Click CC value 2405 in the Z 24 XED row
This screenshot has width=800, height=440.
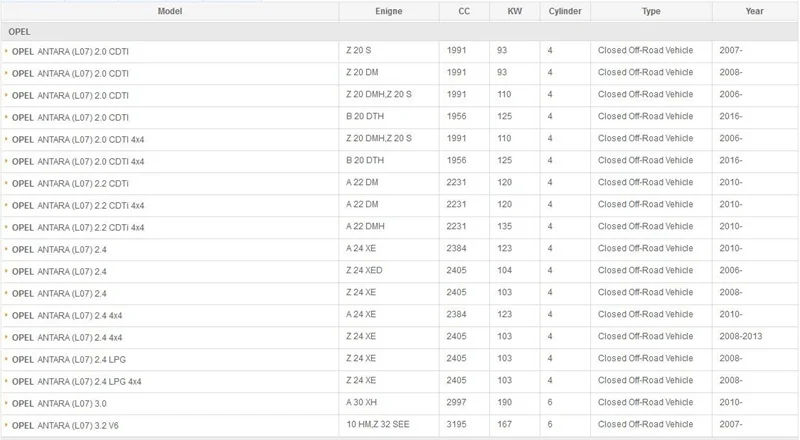point(456,271)
